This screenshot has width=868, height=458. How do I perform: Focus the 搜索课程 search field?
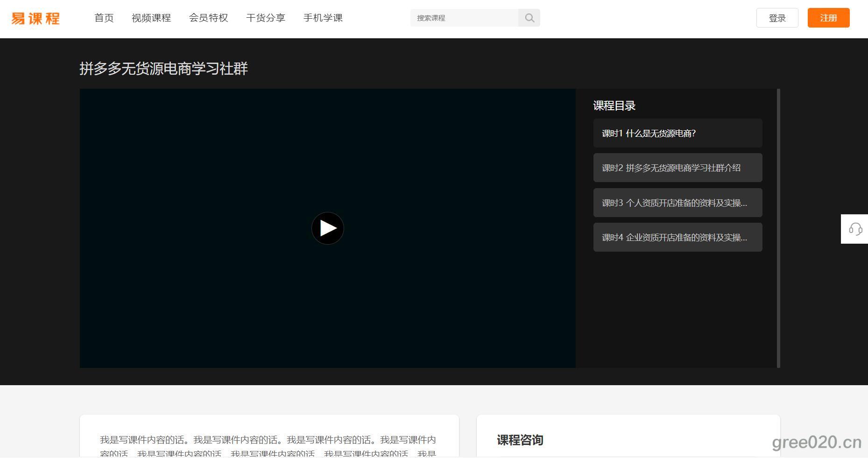coord(465,18)
